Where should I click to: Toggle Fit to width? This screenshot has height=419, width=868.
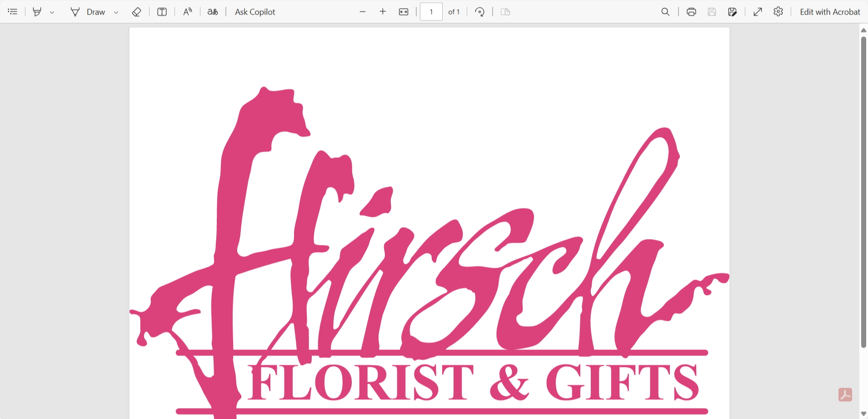pyautogui.click(x=404, y=12)
